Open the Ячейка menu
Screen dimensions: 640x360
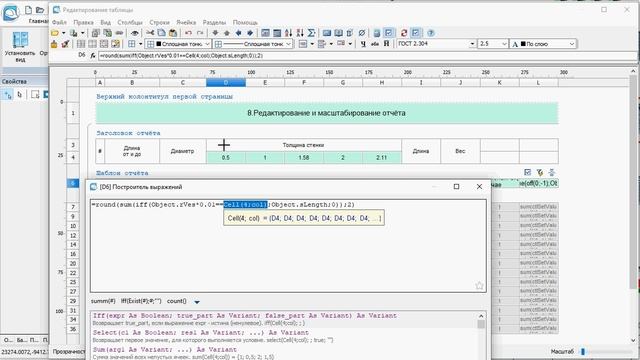point(186,22)
